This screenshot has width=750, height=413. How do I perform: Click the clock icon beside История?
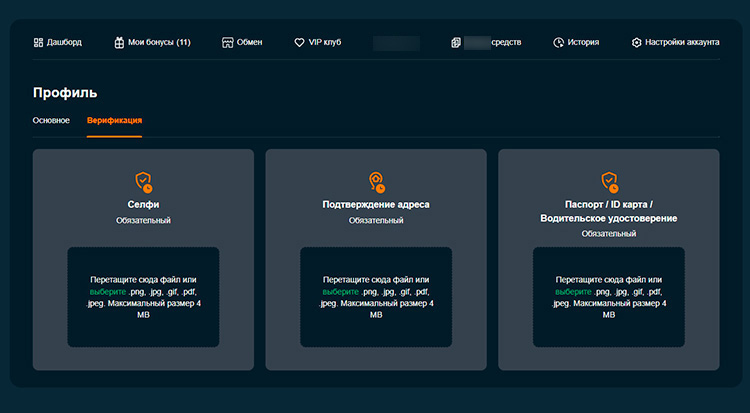pyautogui.click(x=558, y=43)
